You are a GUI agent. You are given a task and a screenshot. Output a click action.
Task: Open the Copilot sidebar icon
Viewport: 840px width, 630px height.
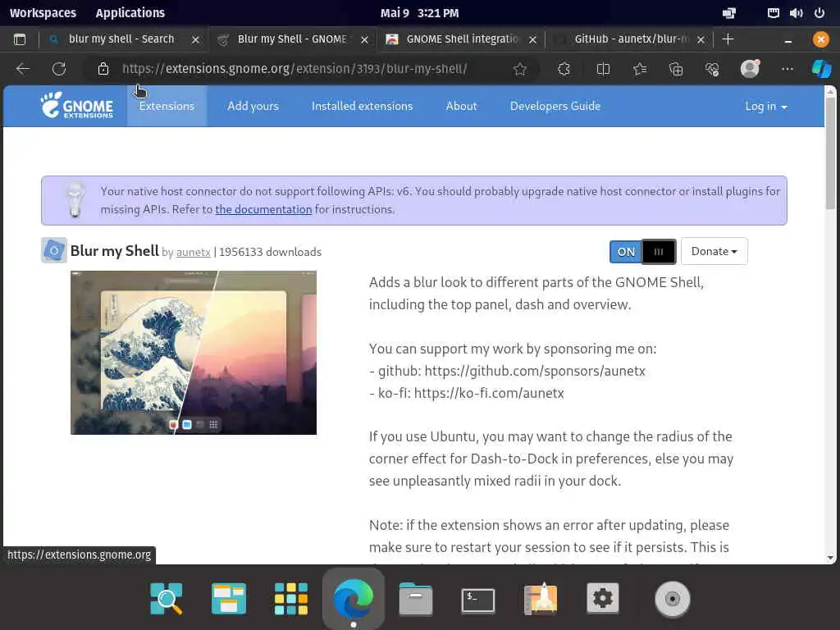822,69
